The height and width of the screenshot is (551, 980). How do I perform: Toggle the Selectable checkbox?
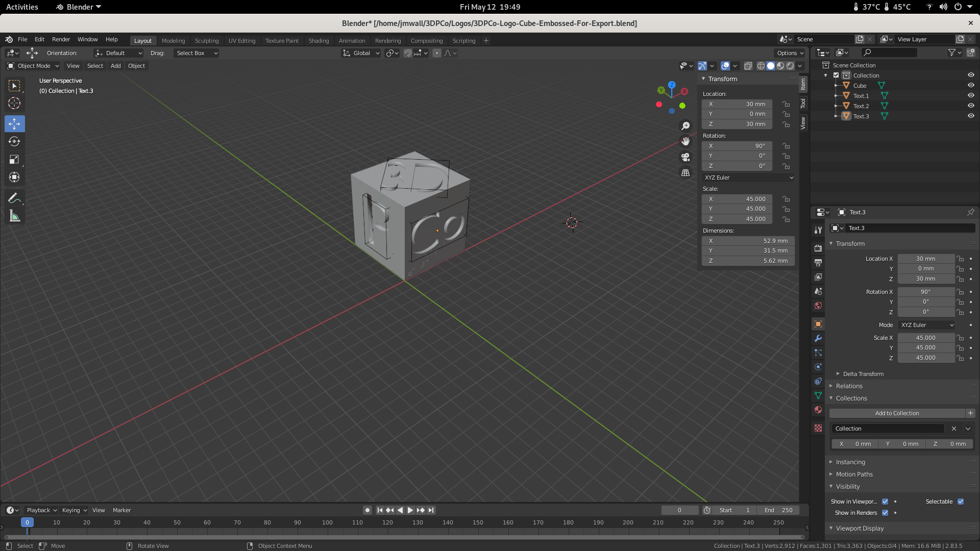click(x=961, y=502)
